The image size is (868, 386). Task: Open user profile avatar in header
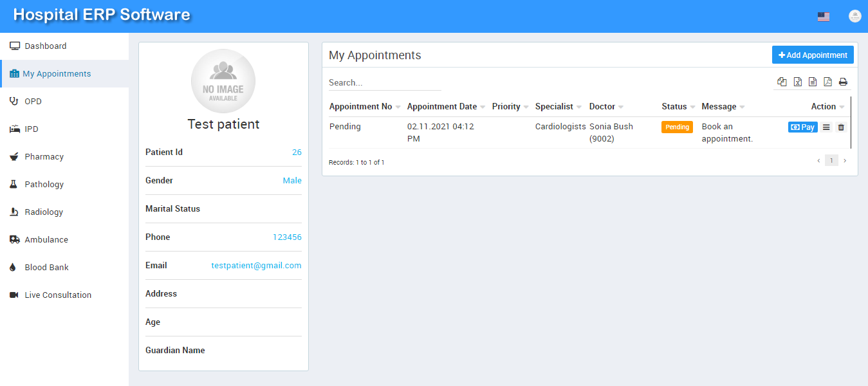click(854, 16)
